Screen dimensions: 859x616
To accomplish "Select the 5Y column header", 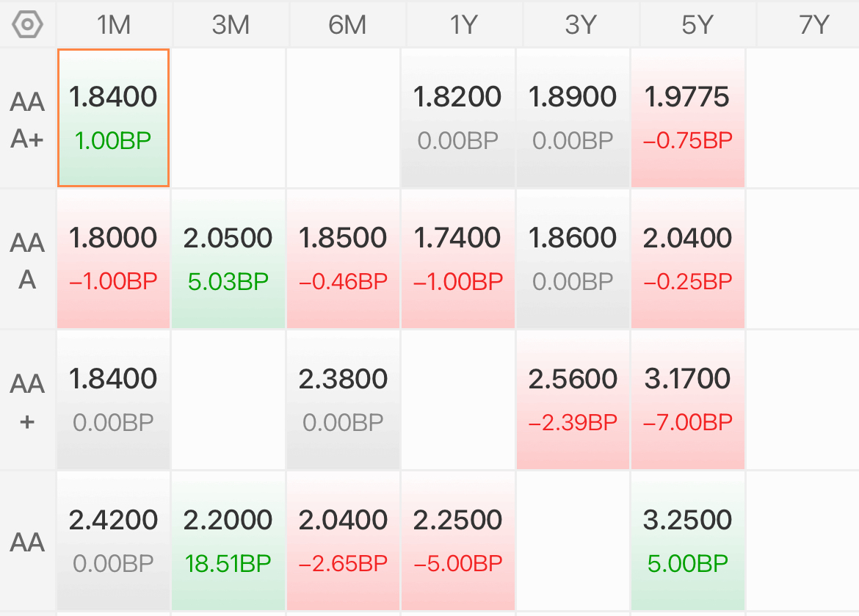I will tap(697, 25).
